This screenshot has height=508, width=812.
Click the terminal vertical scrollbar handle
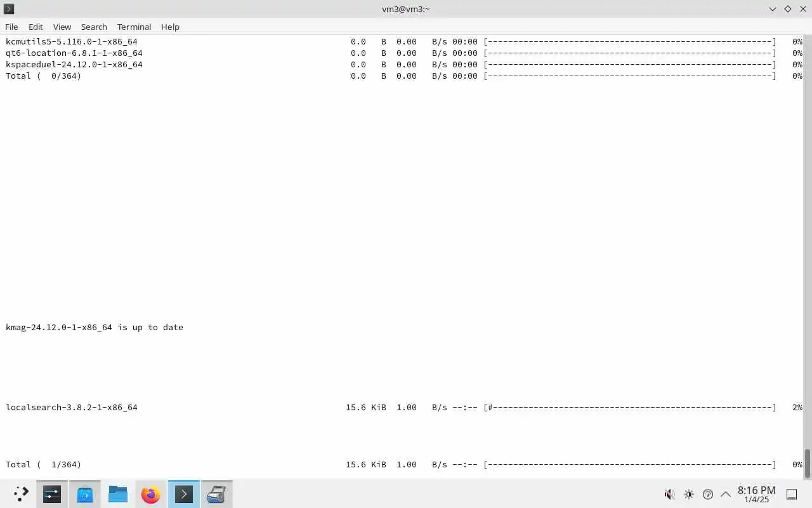[808, 464]
